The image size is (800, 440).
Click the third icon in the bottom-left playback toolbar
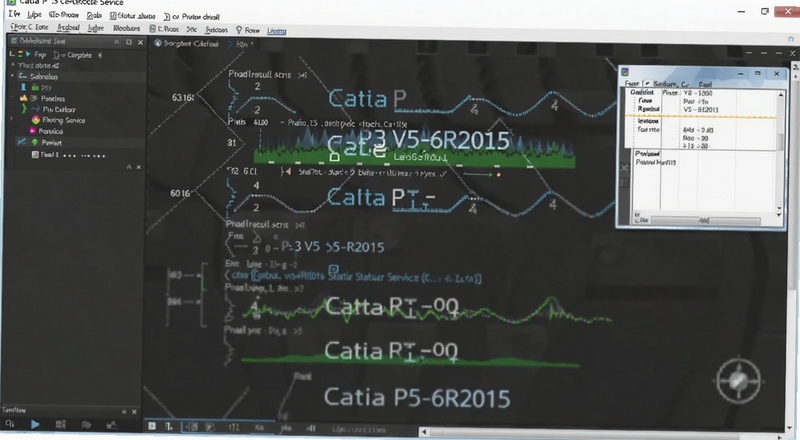[x=60, y=424]
